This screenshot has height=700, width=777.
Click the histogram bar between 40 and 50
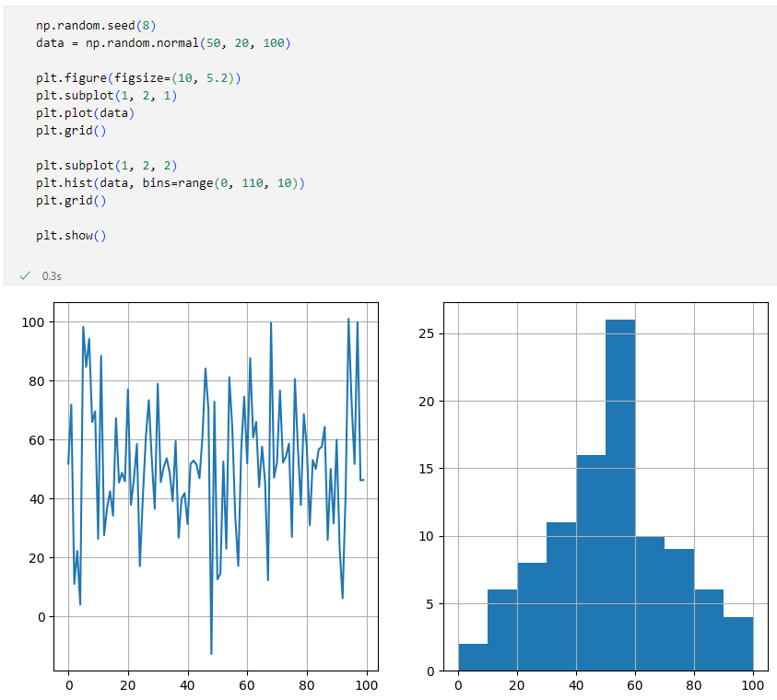point(591,564)
